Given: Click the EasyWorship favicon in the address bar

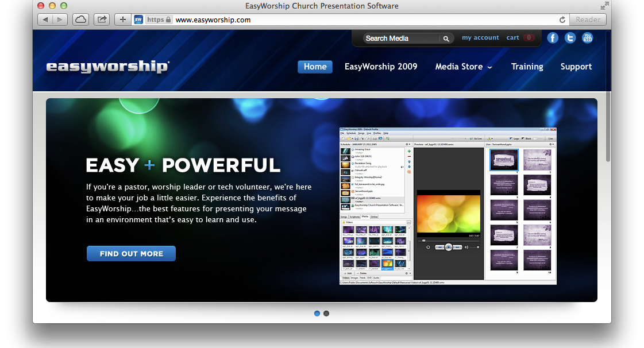Looking at the screenshot, I should (x=138, y=20).
